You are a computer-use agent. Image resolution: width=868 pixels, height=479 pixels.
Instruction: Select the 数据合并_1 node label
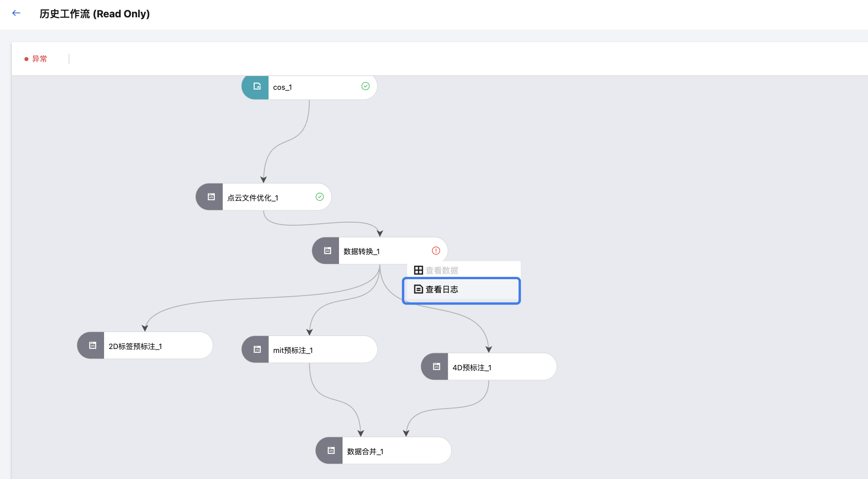click(365, 451)
